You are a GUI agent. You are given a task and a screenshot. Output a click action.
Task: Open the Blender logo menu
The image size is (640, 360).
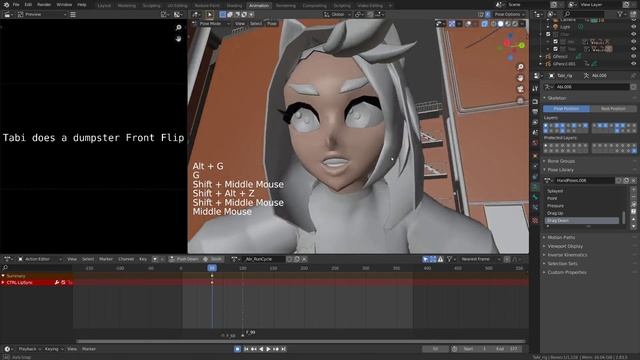[x=6, y=4]
